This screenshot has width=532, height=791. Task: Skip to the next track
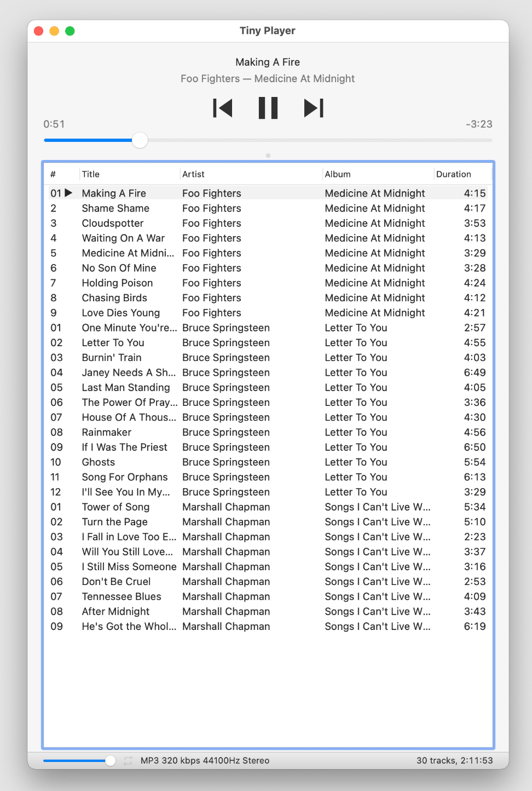[314, 108]
